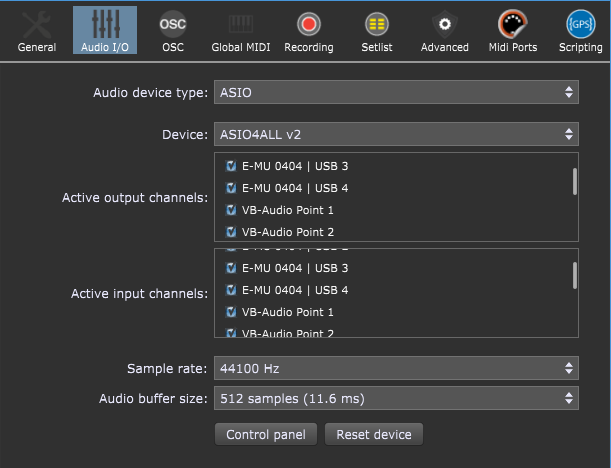Open the Advanced gear shield icon

point(445,24)
